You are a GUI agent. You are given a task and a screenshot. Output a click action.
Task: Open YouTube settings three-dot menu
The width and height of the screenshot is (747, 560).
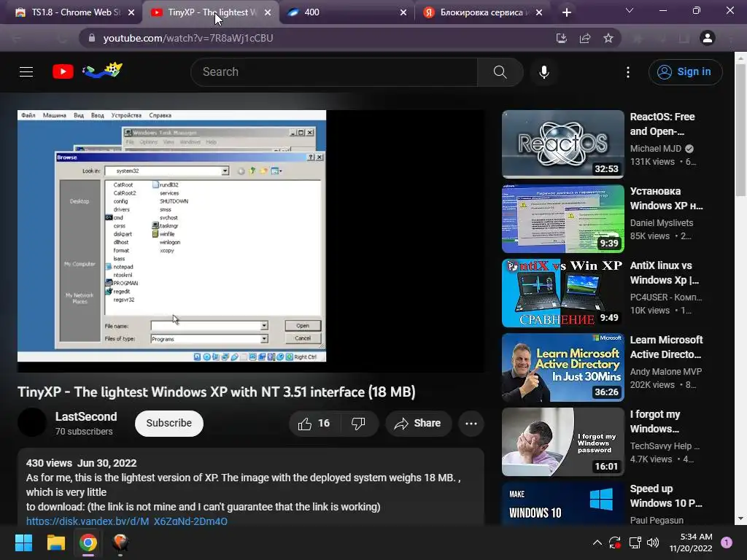(628, 72)
